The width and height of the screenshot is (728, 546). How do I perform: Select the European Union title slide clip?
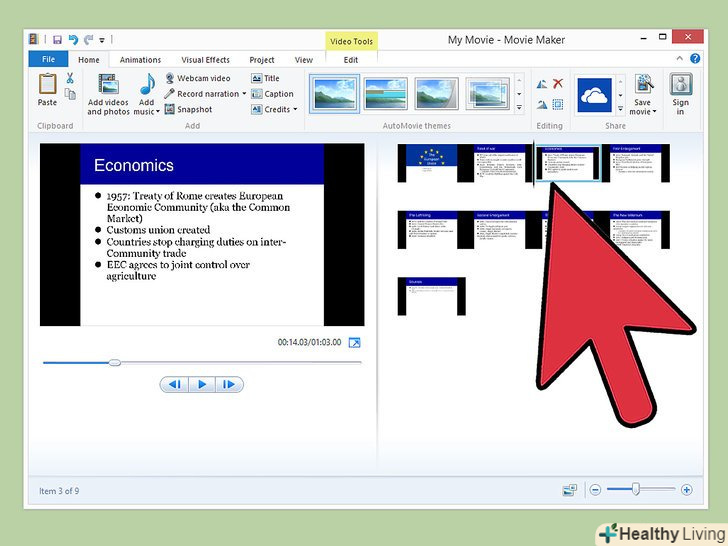click(x=431, y=163)
